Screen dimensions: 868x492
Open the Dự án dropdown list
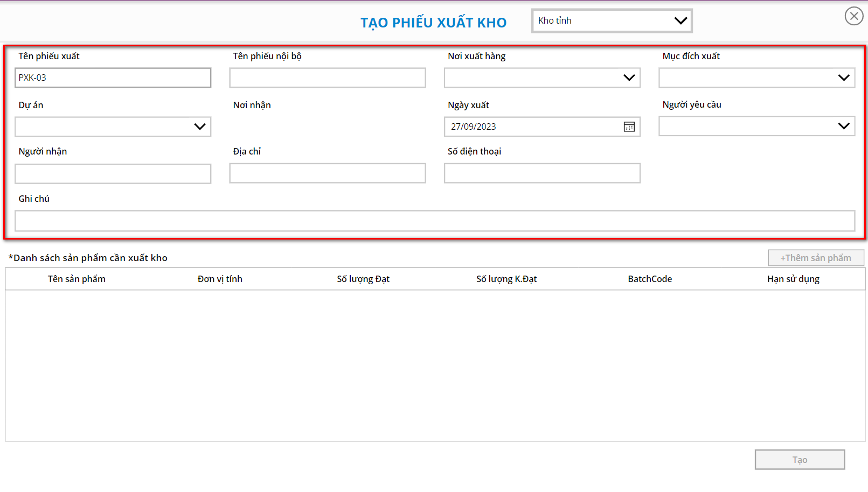(113, 126)
